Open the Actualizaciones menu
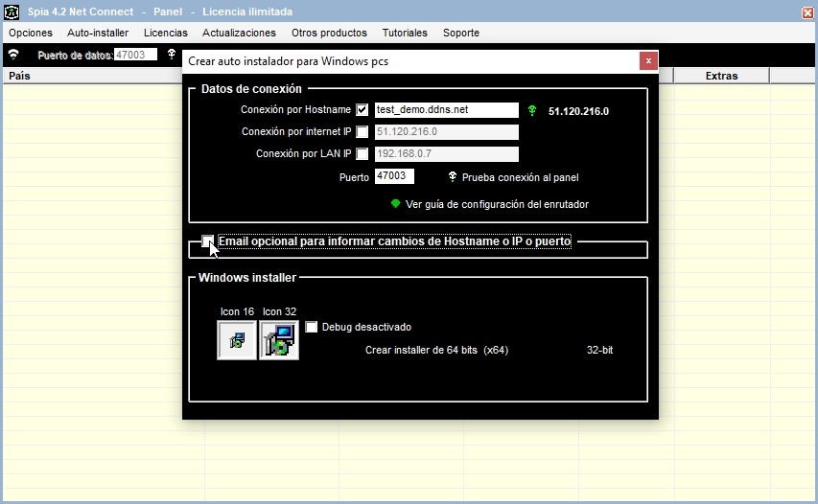The width and height of the screenshot is (818, 504). (x=239, y=33)
